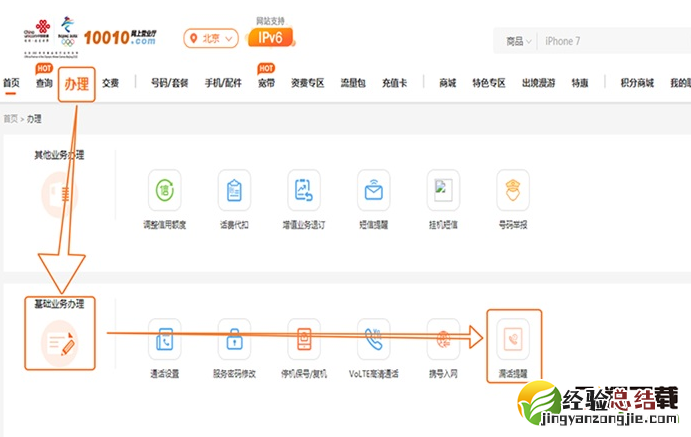Select the 办理 nav item

(x=77, y=84)
